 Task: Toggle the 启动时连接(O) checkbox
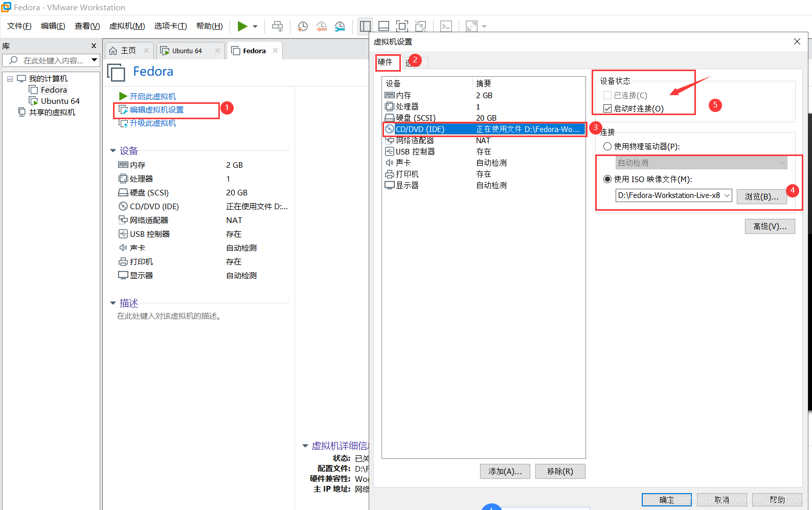[x=607, y=108]
